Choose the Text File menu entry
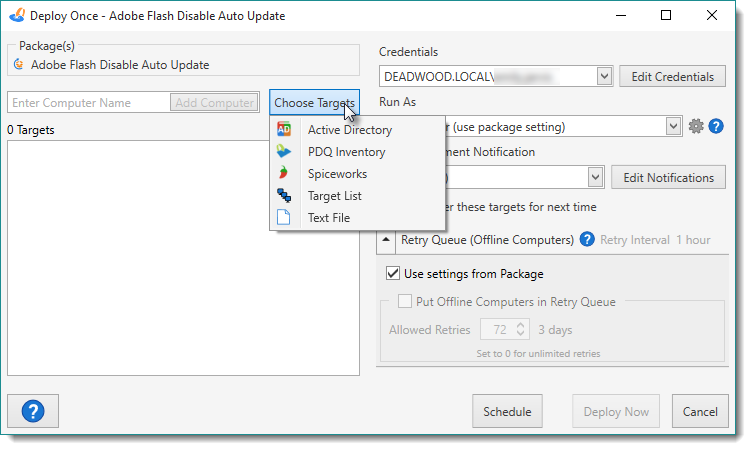Image resolution: width=751 pixels, height=450 pixels. [358, 218]
